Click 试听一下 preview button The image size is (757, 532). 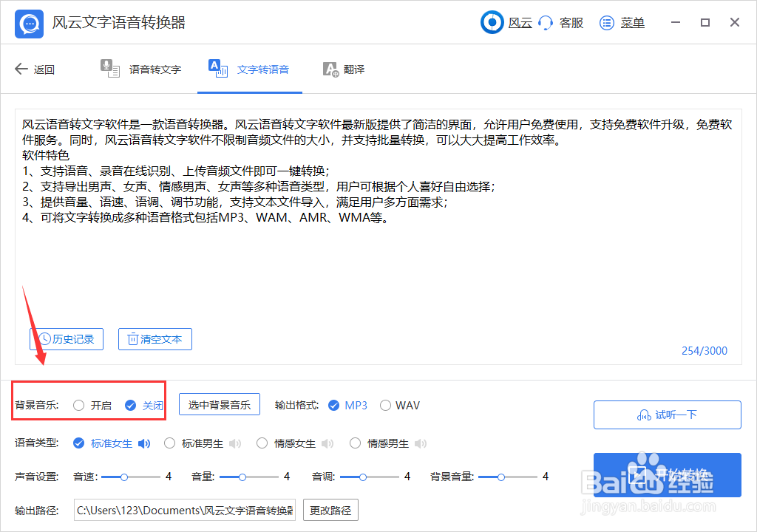point(668,415)
